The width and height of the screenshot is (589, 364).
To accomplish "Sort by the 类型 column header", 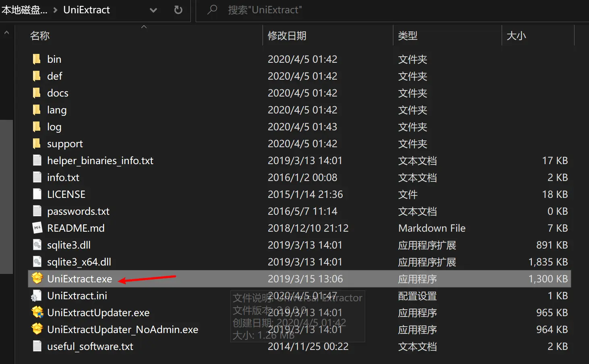I will [x=407, y=36].
